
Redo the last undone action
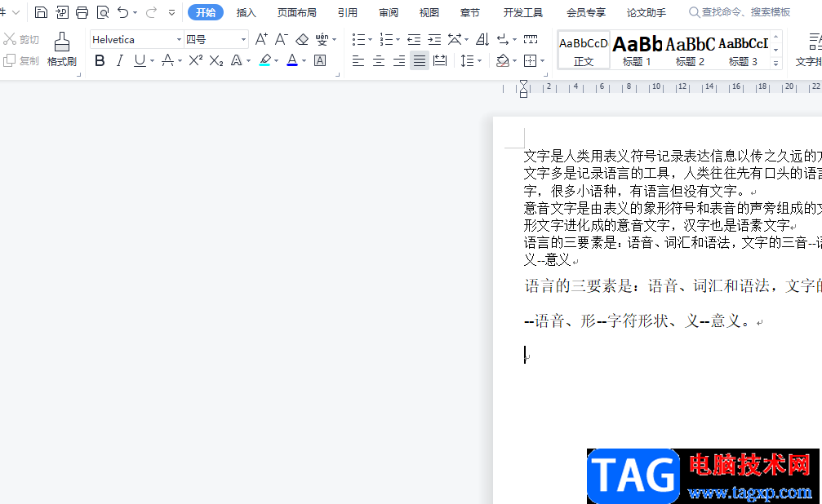pos(151,12)
